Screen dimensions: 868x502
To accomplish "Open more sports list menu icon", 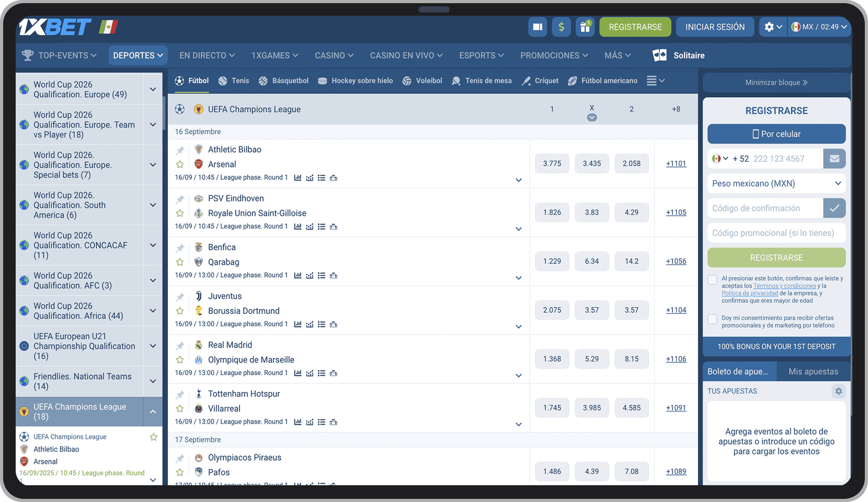I will tap(655, 81).
